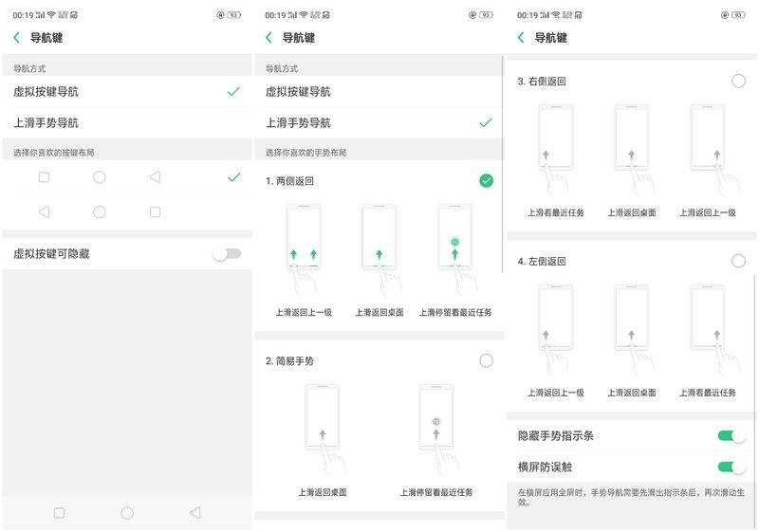Tap the battery indicator in right screen status bar

tap(738, 15)
